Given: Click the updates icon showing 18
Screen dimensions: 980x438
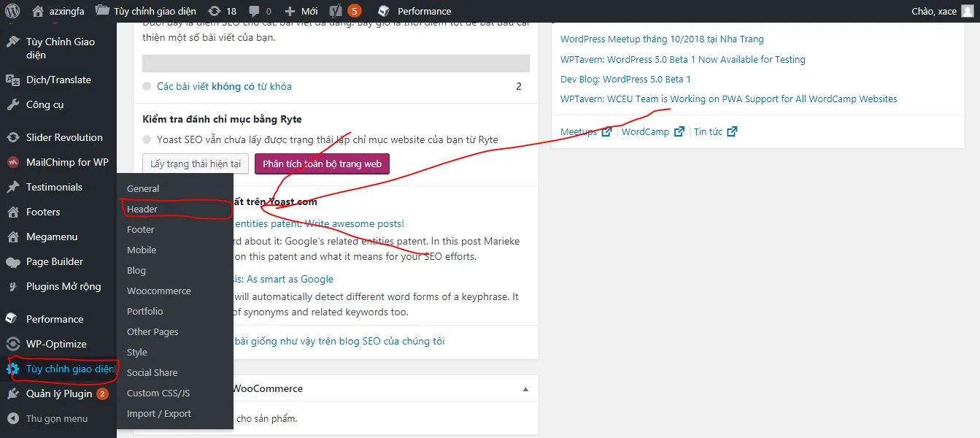Looking at the screenshot, I should pyautogui.click(x=222, y=11).
